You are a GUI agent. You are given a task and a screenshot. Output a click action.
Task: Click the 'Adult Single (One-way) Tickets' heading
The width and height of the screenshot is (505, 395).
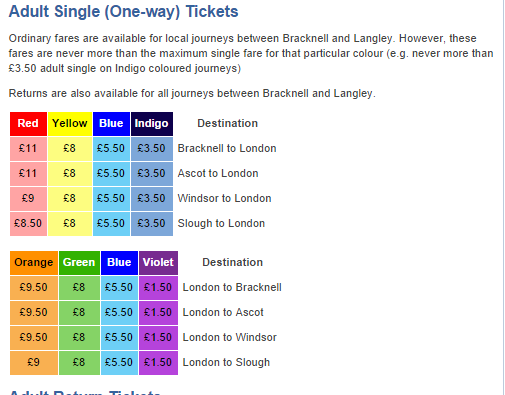click(124, 12)
